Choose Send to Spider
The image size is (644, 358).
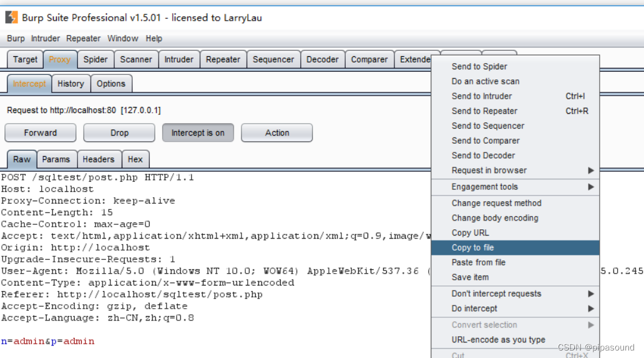(x=515, y=67)
